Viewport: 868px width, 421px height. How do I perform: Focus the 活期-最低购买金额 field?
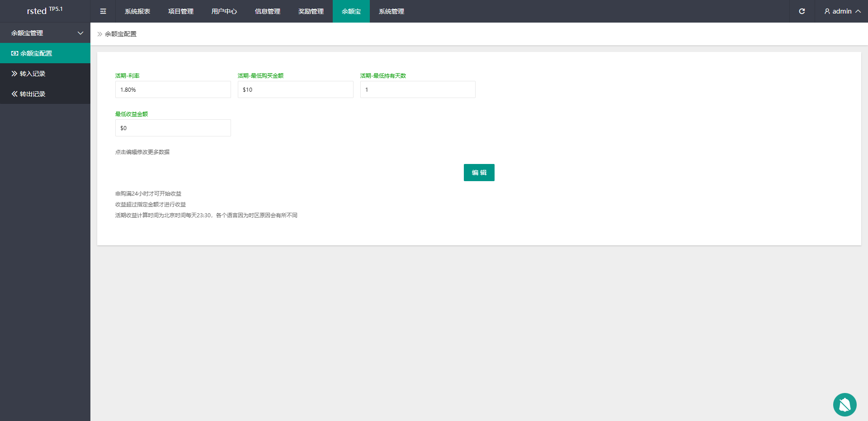coord(295,89)
